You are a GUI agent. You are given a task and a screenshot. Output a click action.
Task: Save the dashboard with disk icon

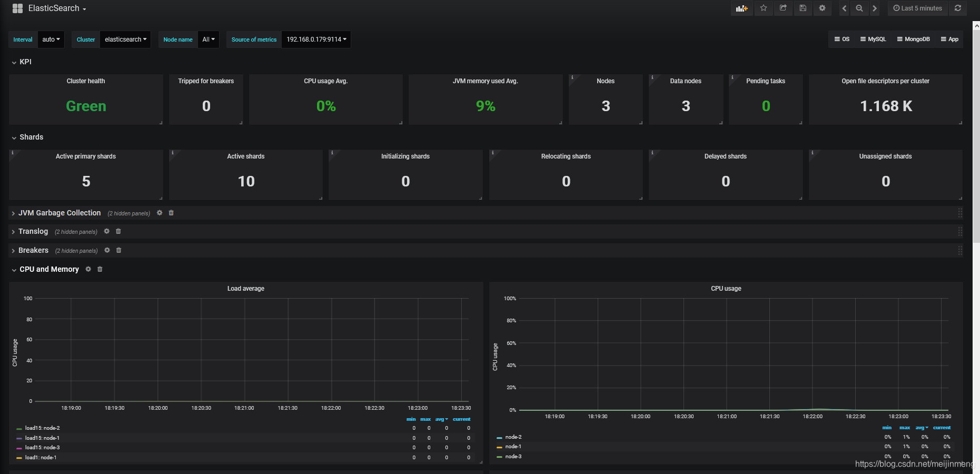803,8
